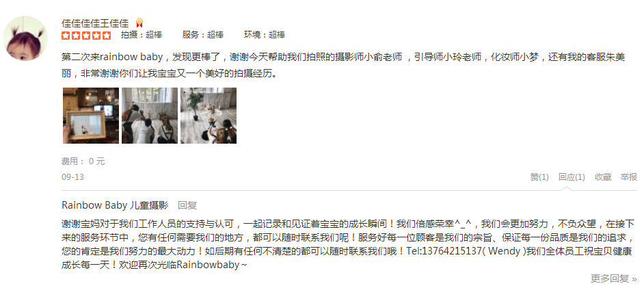The image size is (644, 301).
Task: Open the third photo with the potted tree
Action: (x=209, y=116)
